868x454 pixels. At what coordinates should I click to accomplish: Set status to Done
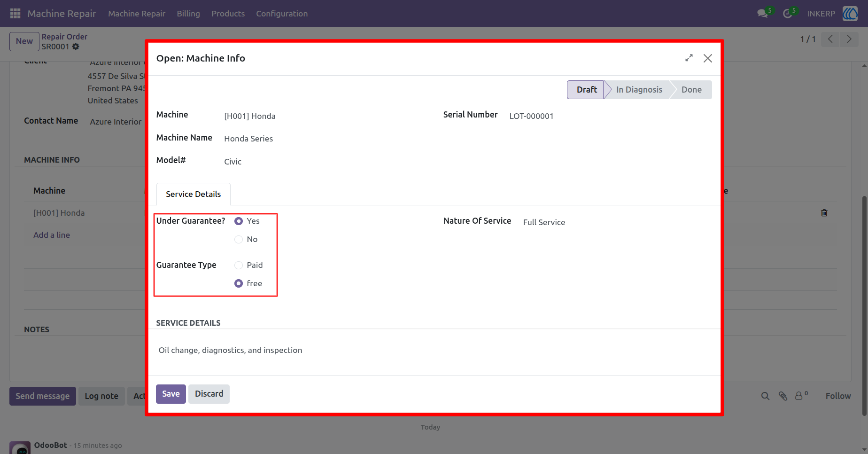point(691,90)
